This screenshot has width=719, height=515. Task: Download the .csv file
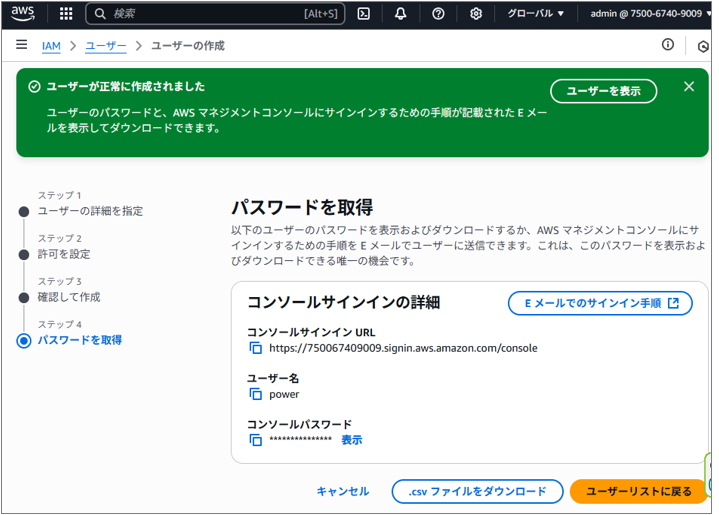477,491
